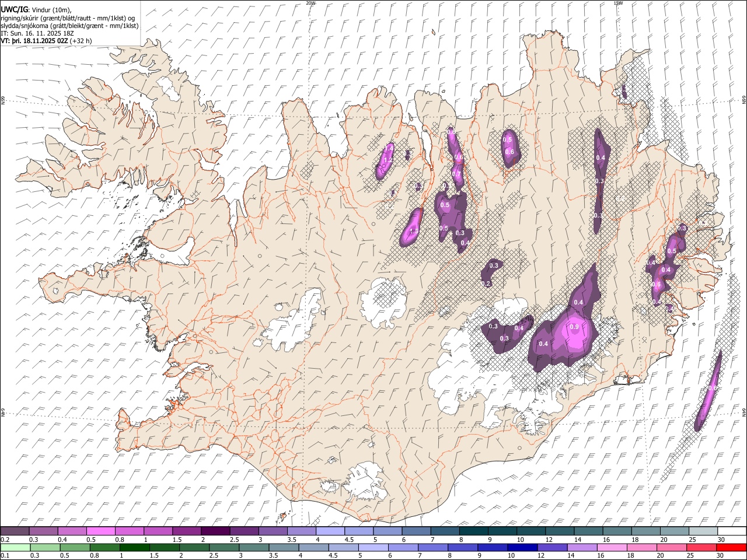Click the light lavender snow swatch between 4 and 4.5

pyautogui.click(x=330, y=531)
